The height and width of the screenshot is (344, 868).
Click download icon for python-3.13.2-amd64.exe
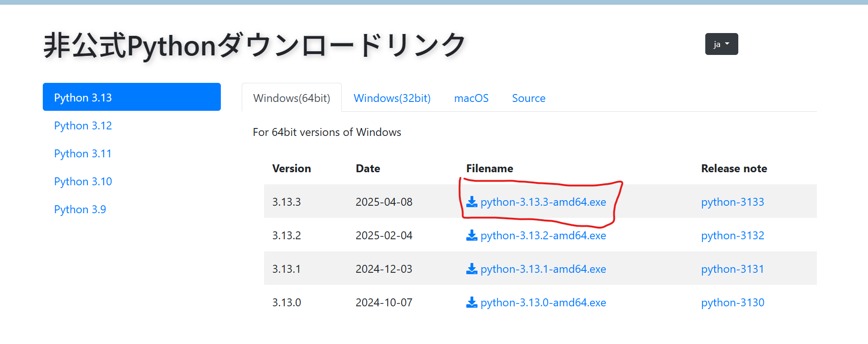click(x=471, y=235)
